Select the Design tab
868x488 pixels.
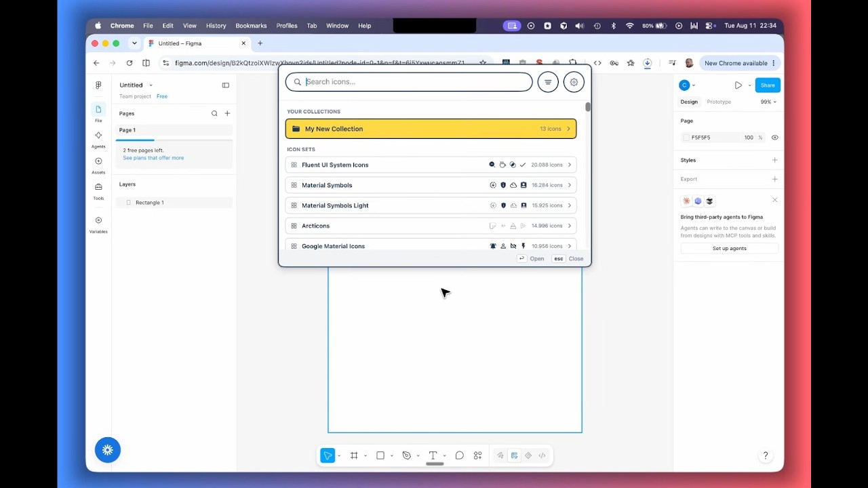[689, 102]
